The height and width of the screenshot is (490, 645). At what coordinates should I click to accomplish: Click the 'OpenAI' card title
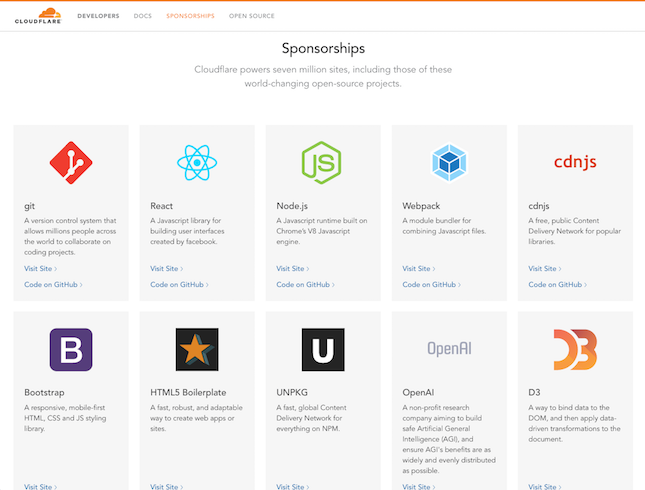418,392
